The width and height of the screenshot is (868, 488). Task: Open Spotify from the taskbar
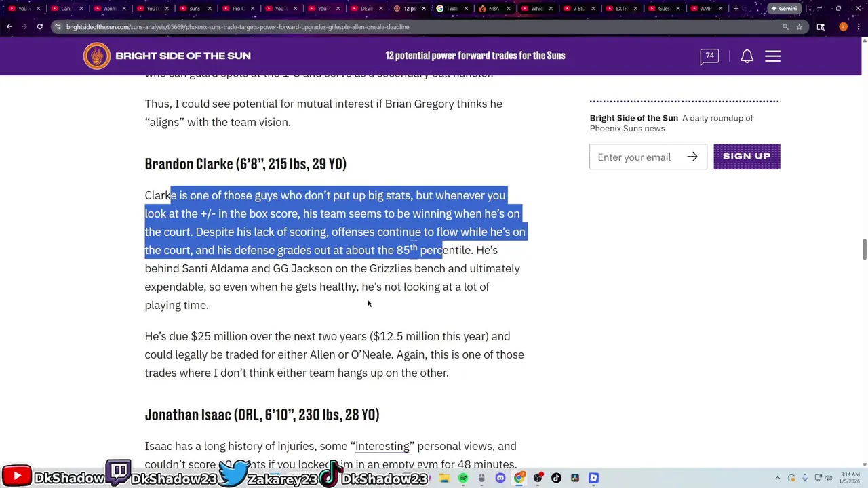coord(463,478)
